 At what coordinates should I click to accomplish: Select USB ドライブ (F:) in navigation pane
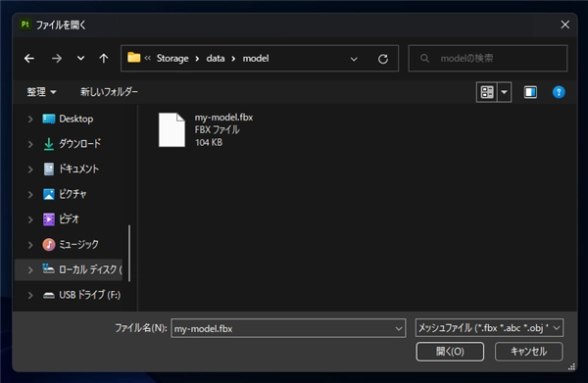pyautogui.click(x=89, y=295)
